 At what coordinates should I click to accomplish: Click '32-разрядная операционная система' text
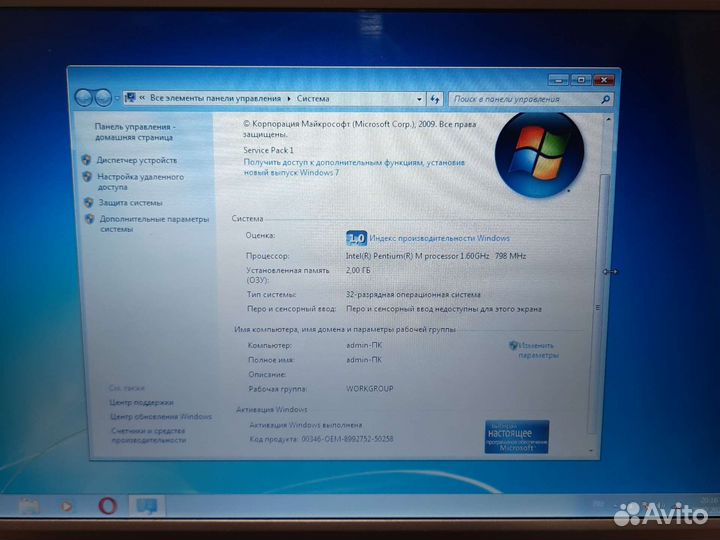point(413,295)
